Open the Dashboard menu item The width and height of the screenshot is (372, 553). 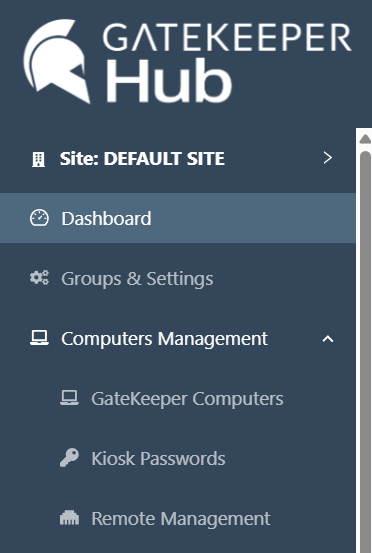[178, 218]
